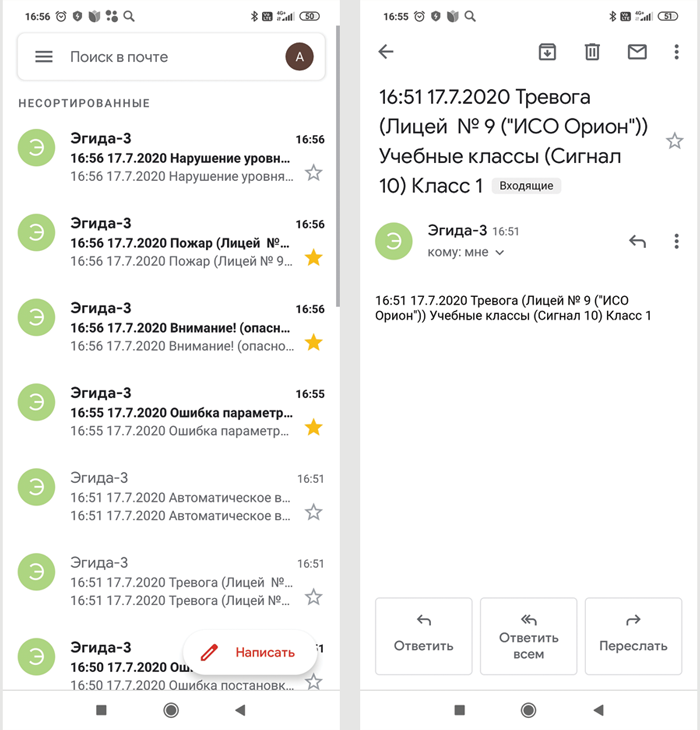The height and width of the screenshot is (730, 700).
Task: Click the Ответить button
Action: [423, 636]
